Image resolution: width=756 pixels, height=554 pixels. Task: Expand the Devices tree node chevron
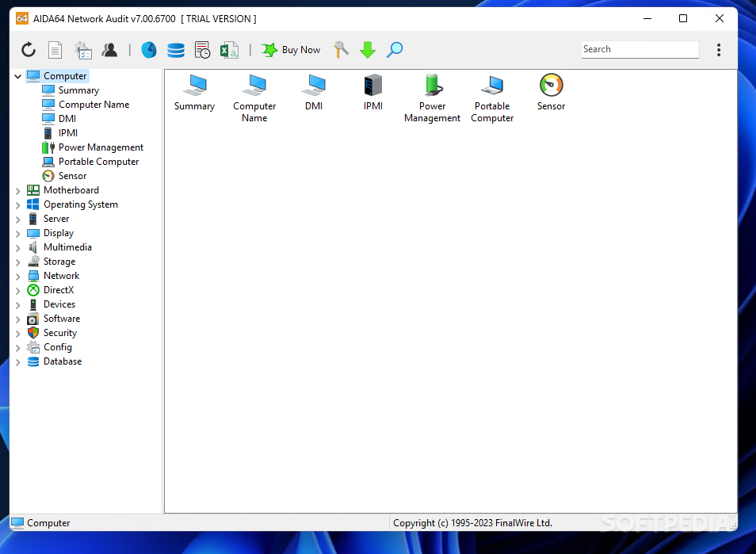point(18,305)
